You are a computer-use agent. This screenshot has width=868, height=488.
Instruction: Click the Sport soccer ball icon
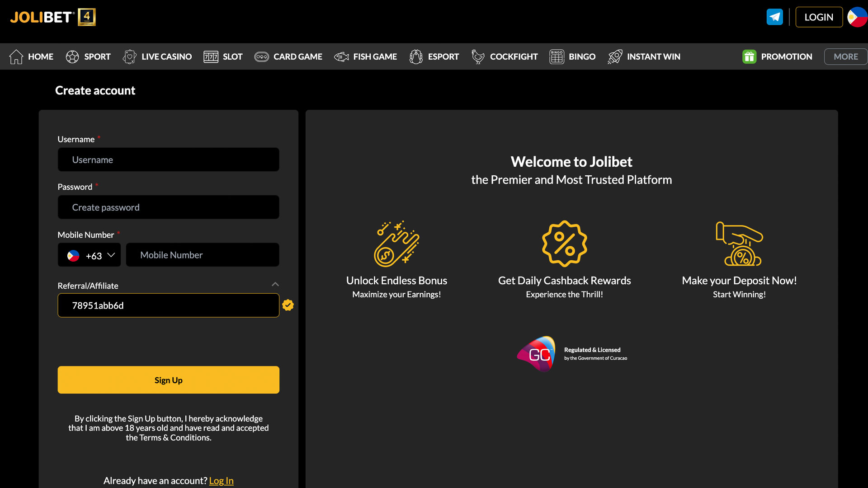(72, 56)
